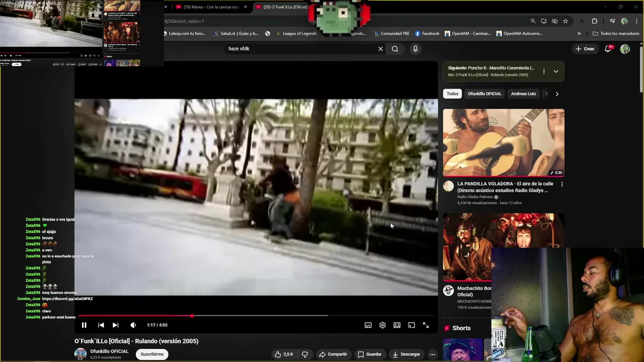Open the OpenIAM-Autoservi bookmark
Image resolution: width=644 pixels, height=362 pixels.
click(519, 34)
